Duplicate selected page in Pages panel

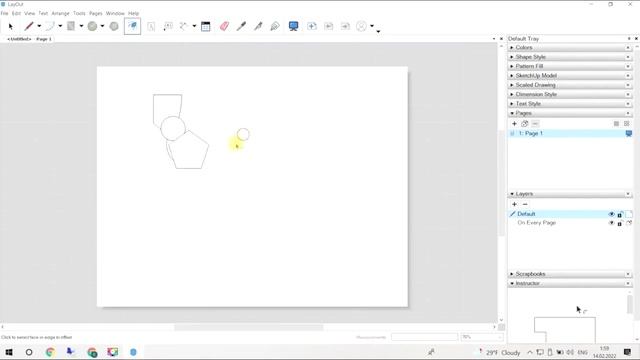(x=524, y=124)
